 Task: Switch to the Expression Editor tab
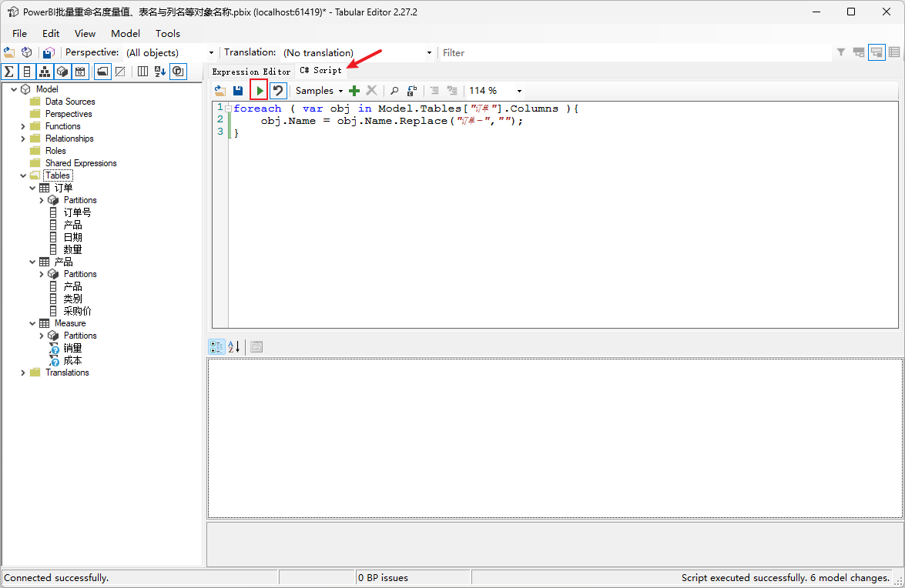click(x=251, y=72)
